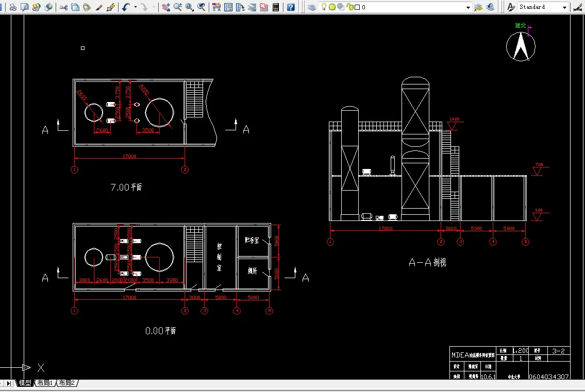585x392 pixels.
Task: Click layer 0 color swatch square
Action: click(x=357, y=7)
